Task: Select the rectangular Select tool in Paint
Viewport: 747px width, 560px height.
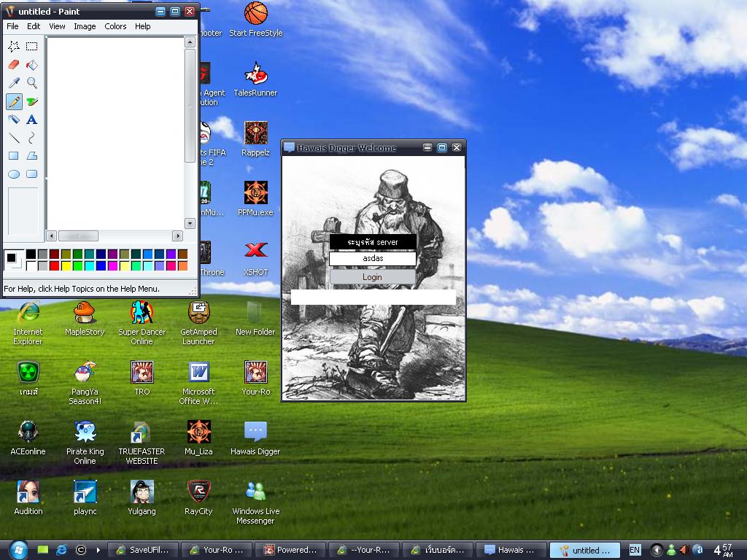Action: tap(32, 46)
